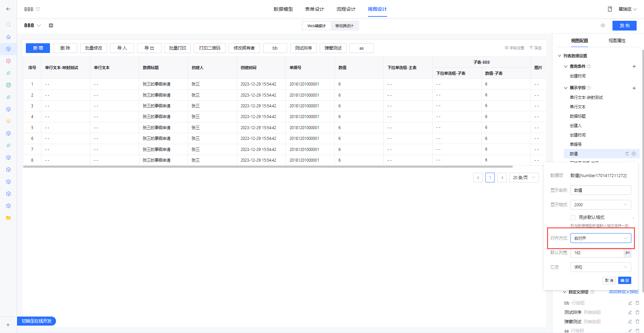Collapse the 展示字段 section
Viewport: 644px width, 333px height.
(566, 88)
